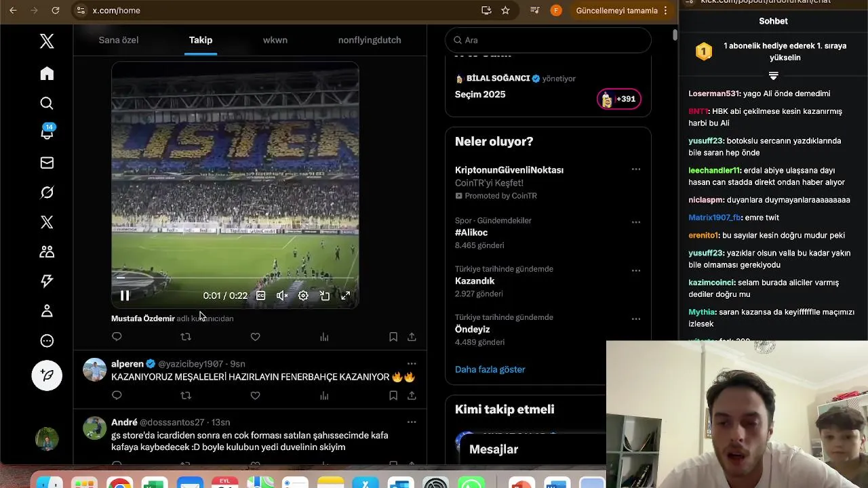Open Explore search in X sidebar
This screenshot has width=868, height=488.
point(47,103)
